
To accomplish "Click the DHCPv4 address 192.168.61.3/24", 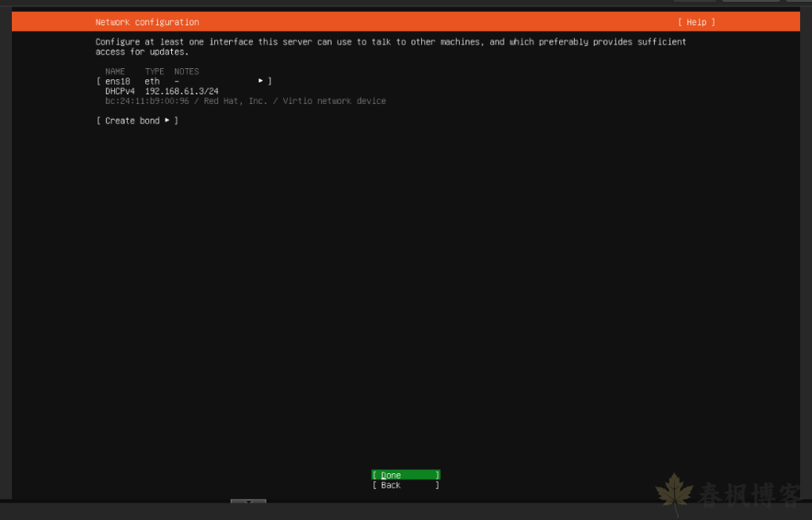I will click(x=182, y=91).
